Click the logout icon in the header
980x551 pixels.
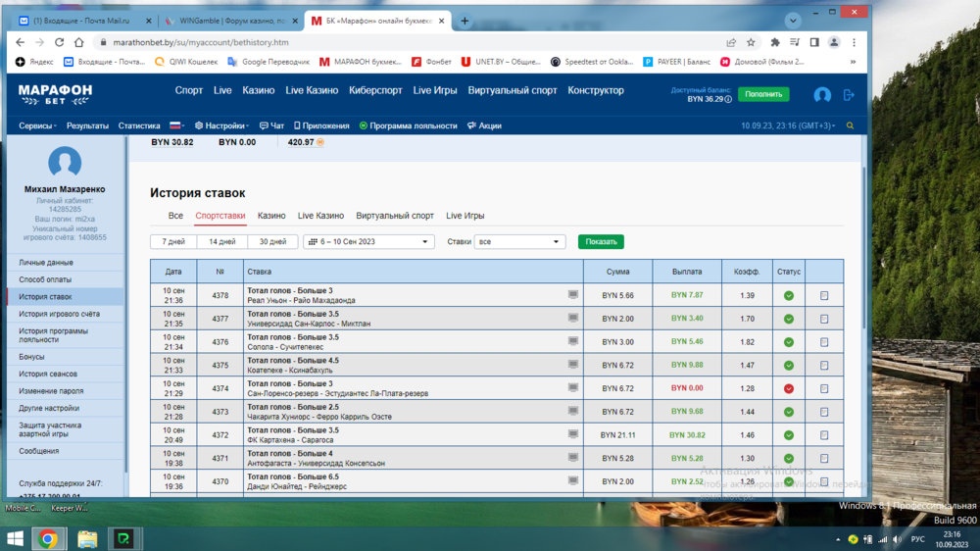point(849,94)
